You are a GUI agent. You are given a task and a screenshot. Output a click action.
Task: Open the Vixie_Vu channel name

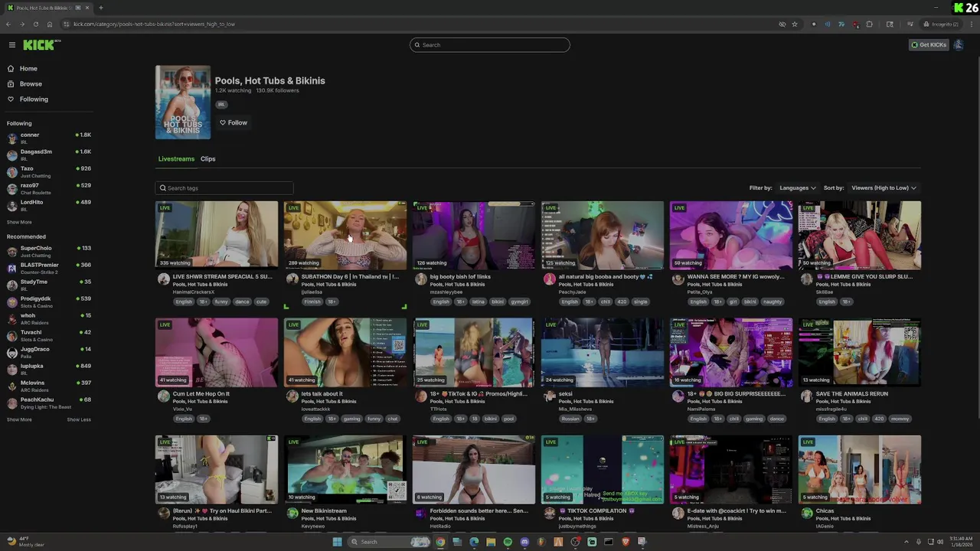(x=182, y=409)
